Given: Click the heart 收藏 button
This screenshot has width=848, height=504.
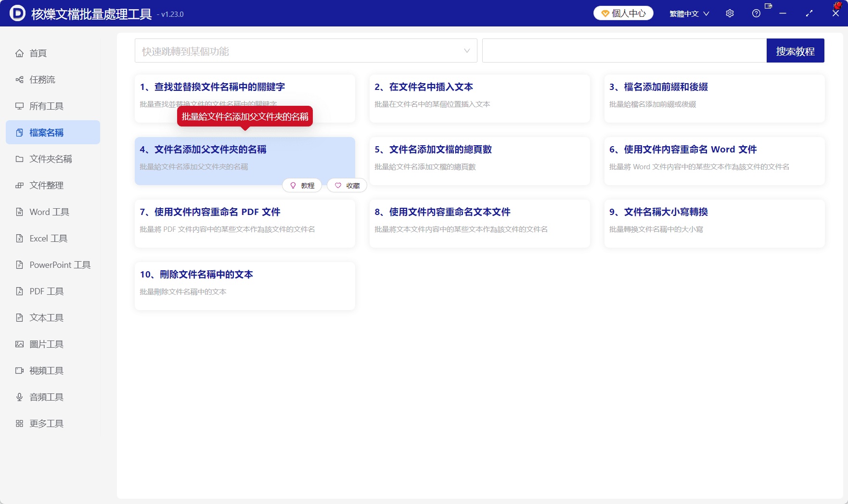Looking at the screenshot, I should (347, 186).
